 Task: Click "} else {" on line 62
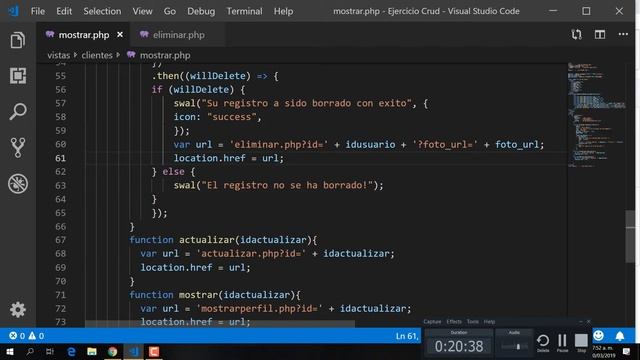(173, 172)
